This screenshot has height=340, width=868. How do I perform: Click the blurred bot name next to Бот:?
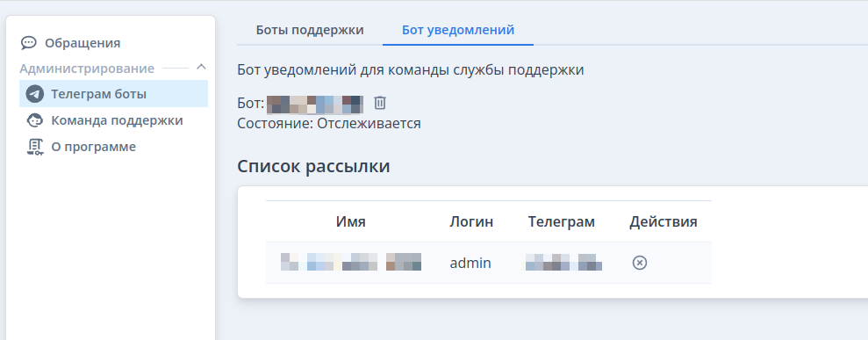point(315,104)
